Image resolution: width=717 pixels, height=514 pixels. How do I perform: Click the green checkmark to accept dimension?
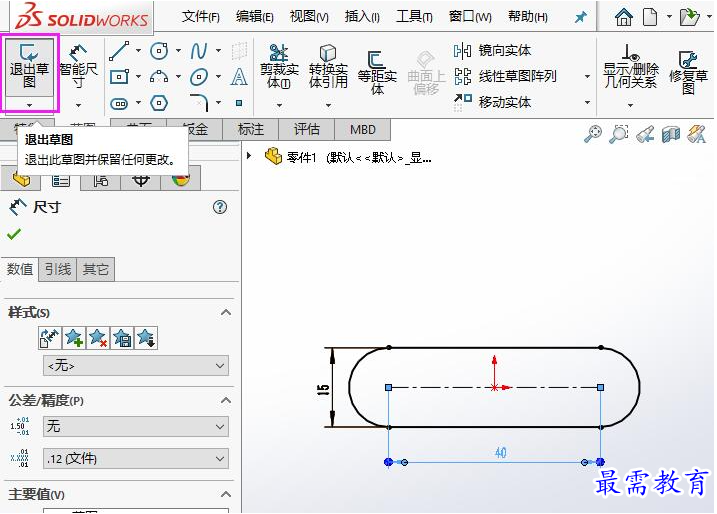click(x=14, y=234)
